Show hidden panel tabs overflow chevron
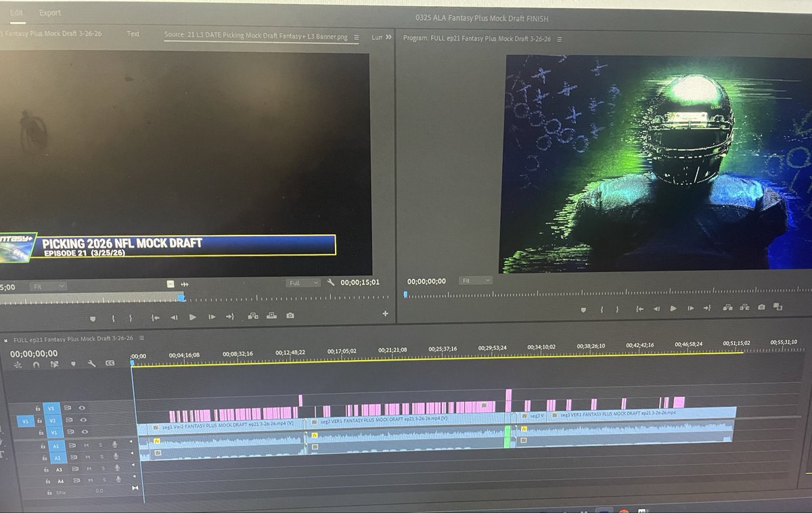This screenshot has height=513, width=812. tap(388, 37)
